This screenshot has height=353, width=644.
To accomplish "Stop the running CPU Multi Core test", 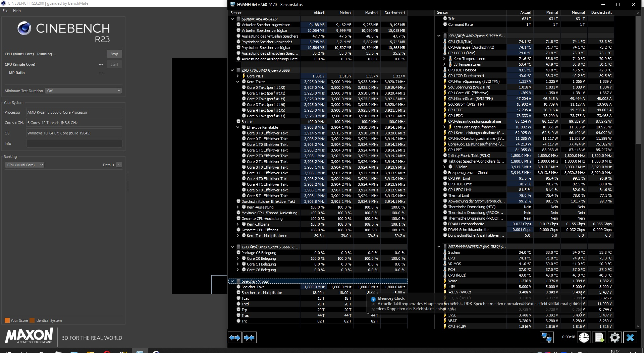I will (x=114, y=54).
